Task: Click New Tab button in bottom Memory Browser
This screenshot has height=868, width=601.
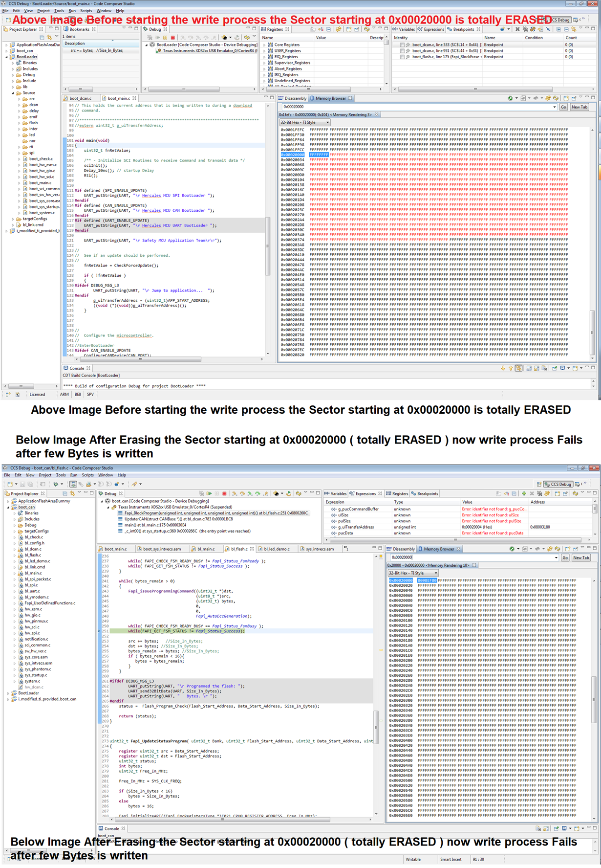Action: (x=581, y=557)
